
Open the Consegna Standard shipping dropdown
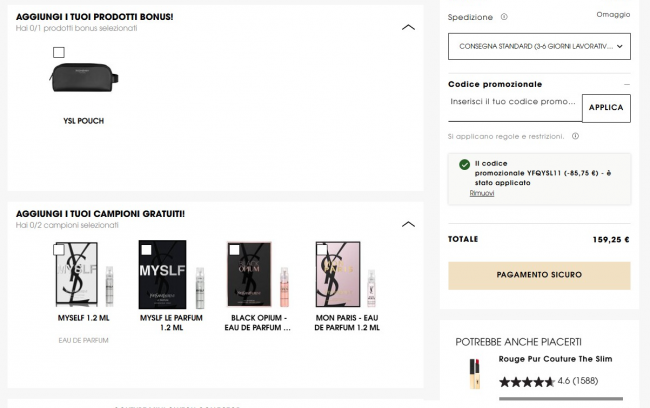tap(539, 46)
